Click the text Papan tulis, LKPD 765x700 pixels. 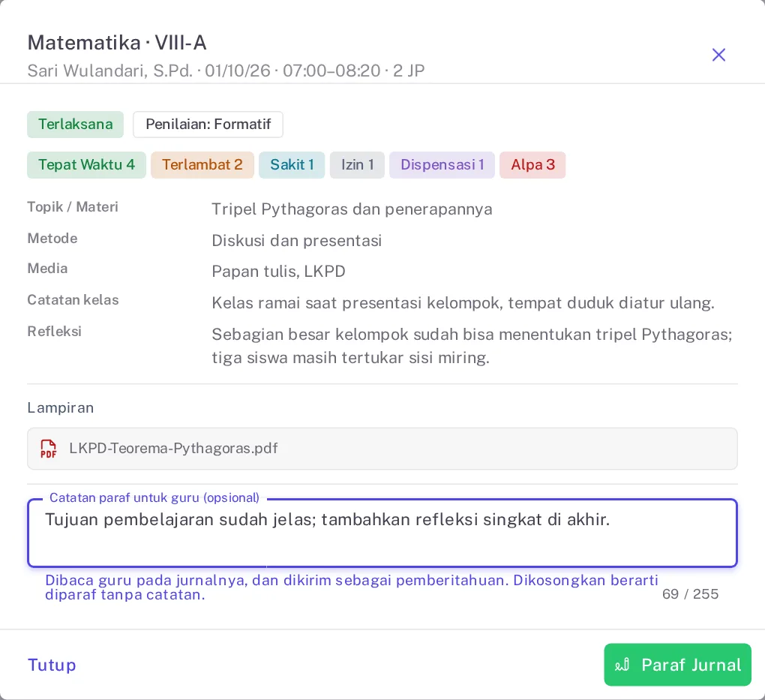(x=278, y=272)
